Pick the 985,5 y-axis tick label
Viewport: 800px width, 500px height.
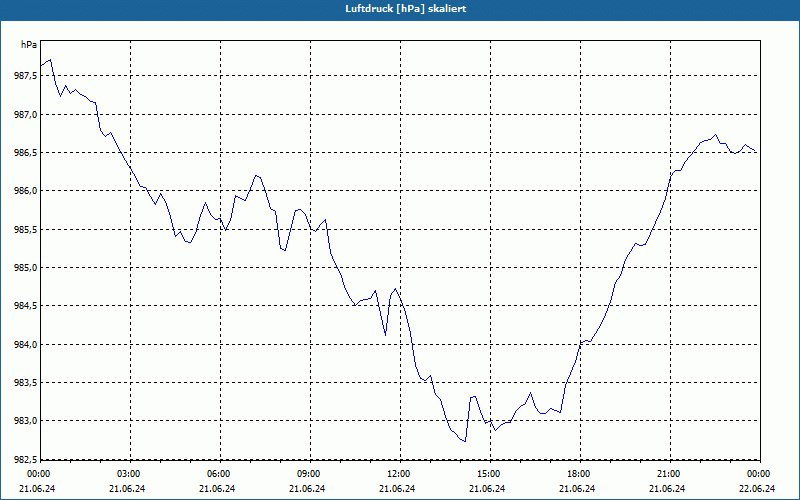tap(25, 230)
